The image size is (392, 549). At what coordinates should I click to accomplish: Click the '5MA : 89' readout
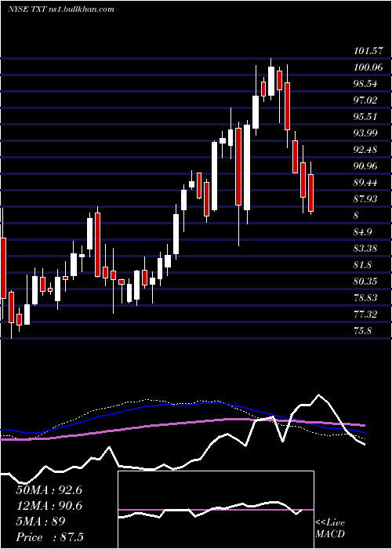point(41,522)
